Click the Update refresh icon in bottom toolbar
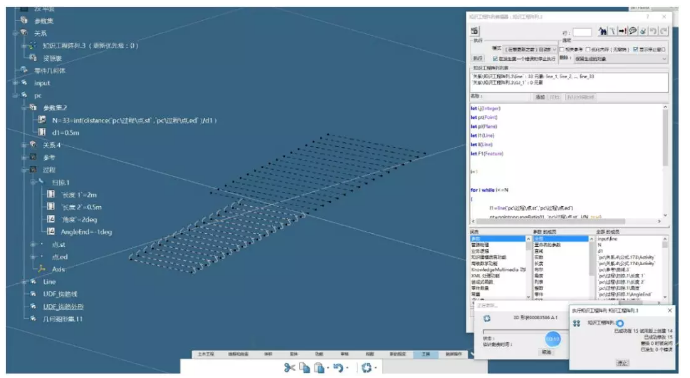690x378 pixels. [x=367, y=367]
